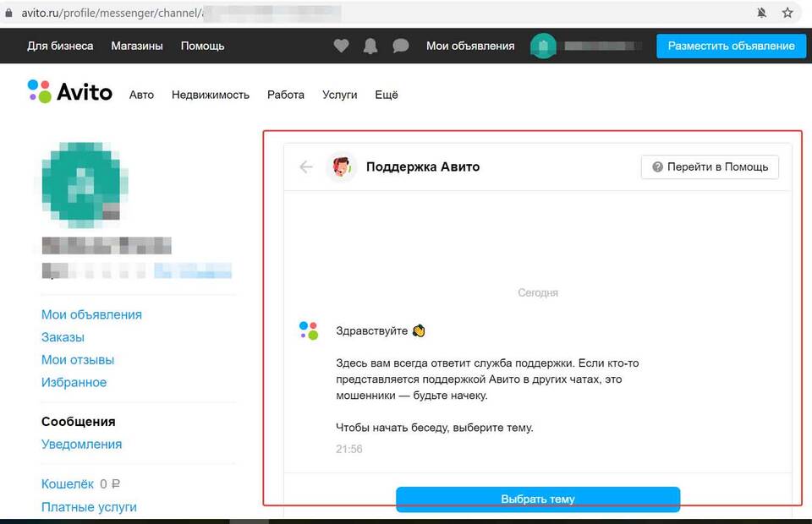The height and width of the screenshot is (524, 812).
Task: Click the Avito Support avatar icon
Action: 342,167
